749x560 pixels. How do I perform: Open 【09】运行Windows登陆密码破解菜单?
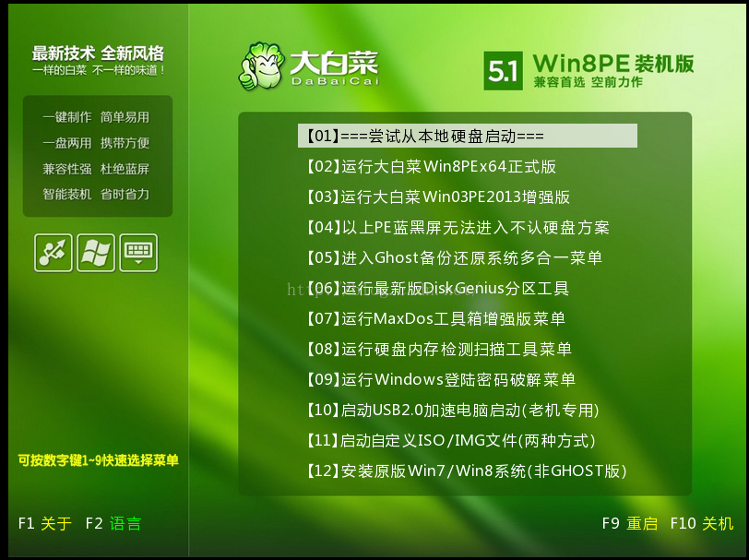click(440, 380)
